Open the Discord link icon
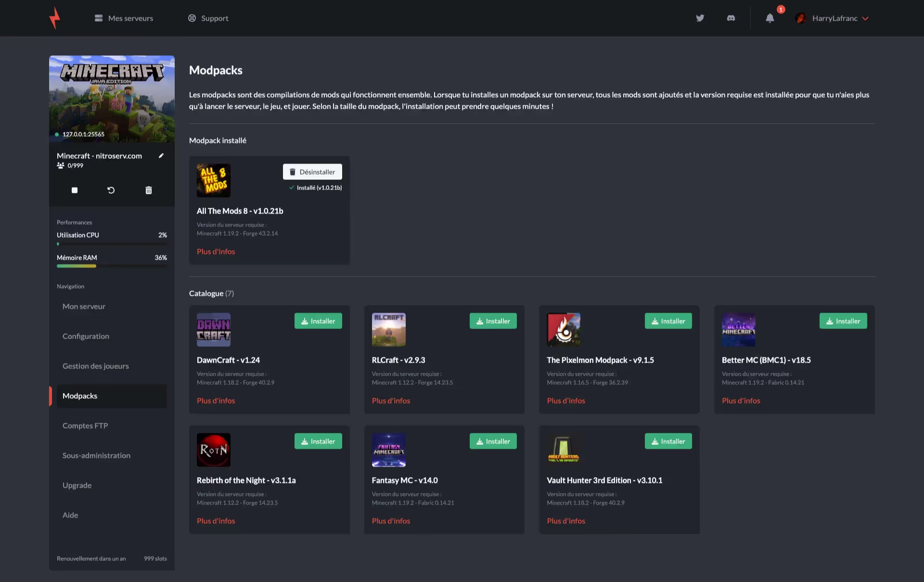This screenshot has height=582, width=924. click(731, 18)
